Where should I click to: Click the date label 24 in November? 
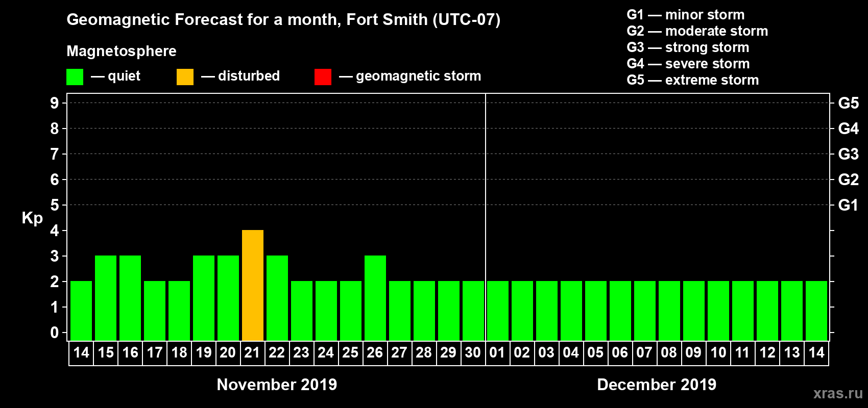(326, 353)
